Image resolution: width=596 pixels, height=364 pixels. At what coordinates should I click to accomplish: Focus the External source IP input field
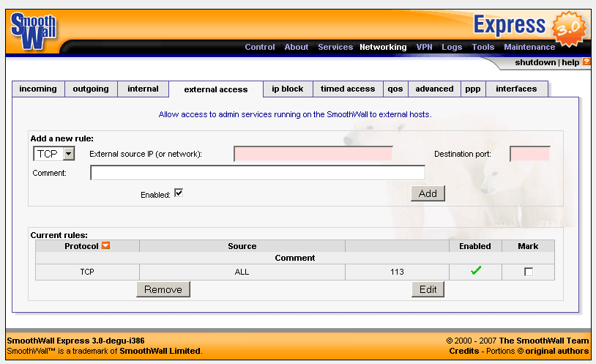313,154
